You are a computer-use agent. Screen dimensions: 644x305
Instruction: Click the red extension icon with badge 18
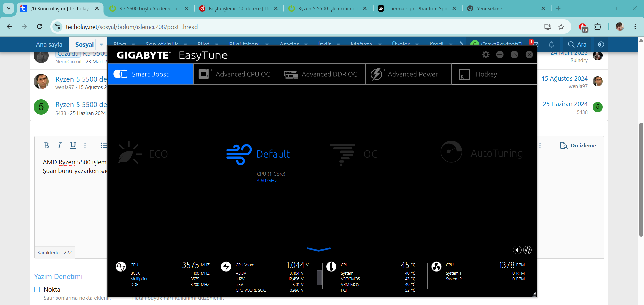pos(583,27)
